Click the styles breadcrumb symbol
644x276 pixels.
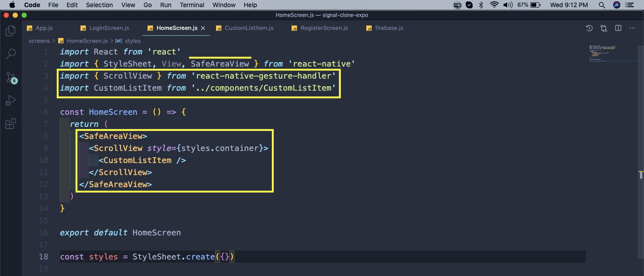(128, 41)
